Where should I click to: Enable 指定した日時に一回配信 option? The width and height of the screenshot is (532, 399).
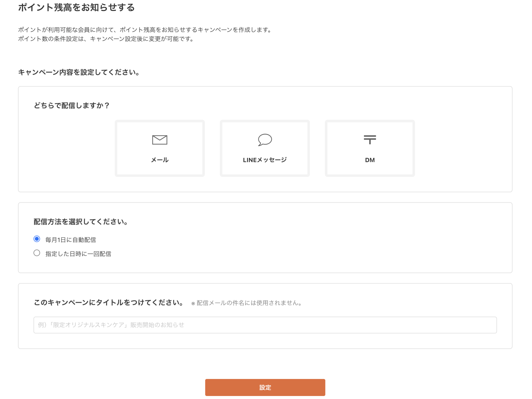coord(37,253)
